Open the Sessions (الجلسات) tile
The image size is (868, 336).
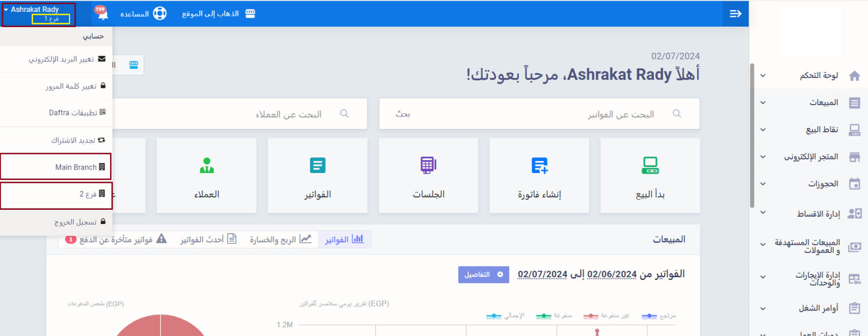428,175
